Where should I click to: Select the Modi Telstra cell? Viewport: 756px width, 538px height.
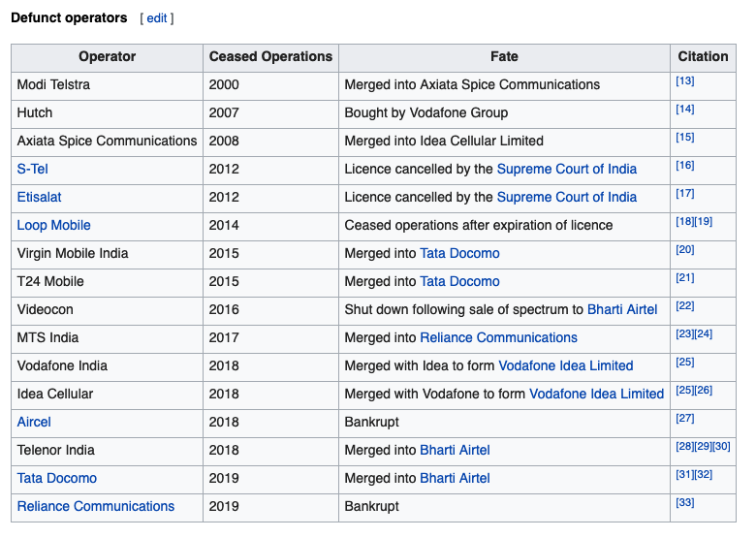[107, 85]
